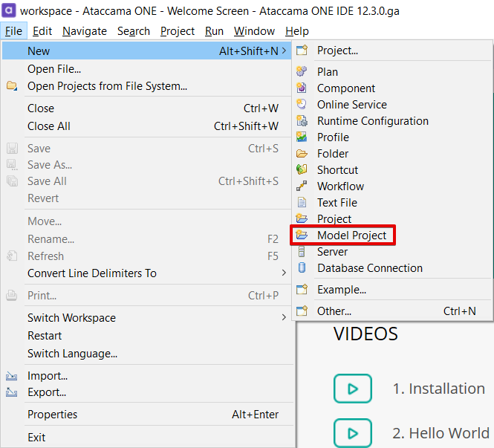Click the Online Service icon
Image resolution: width=494 pixels, height=448 pixels.
(302, 105)
